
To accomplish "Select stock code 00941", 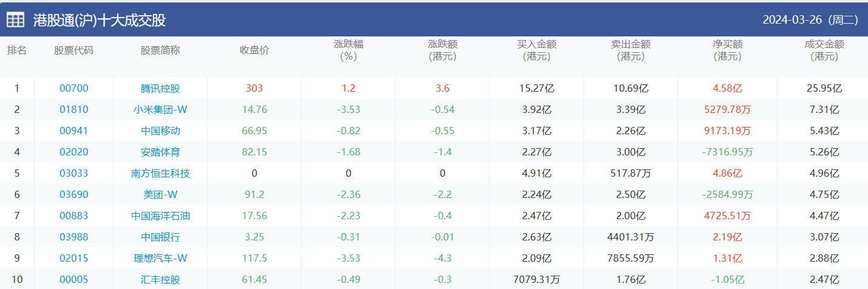I will [x=74, y=131].
